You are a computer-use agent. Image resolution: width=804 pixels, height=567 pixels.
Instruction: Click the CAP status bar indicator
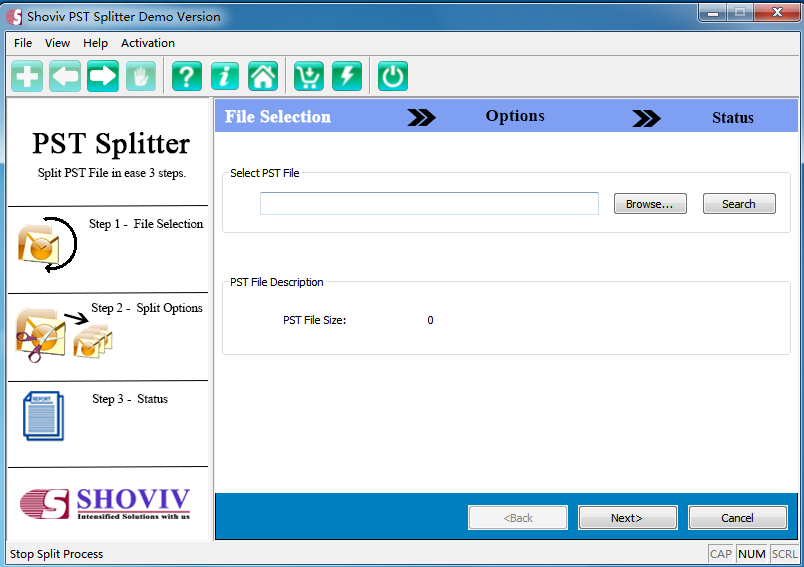720,554
